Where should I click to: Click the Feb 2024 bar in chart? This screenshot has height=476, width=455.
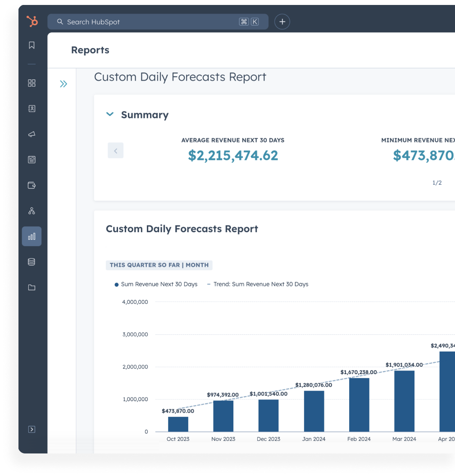click(359, 405)
